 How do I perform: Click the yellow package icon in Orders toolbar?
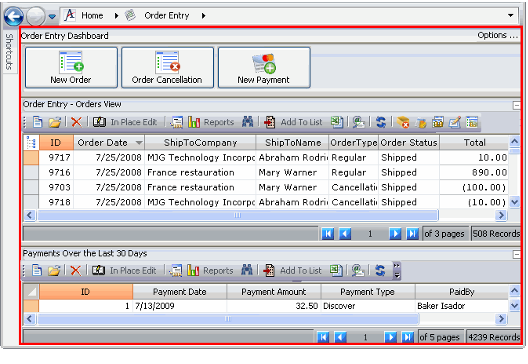pyautogui.click(x=421, y=122)
